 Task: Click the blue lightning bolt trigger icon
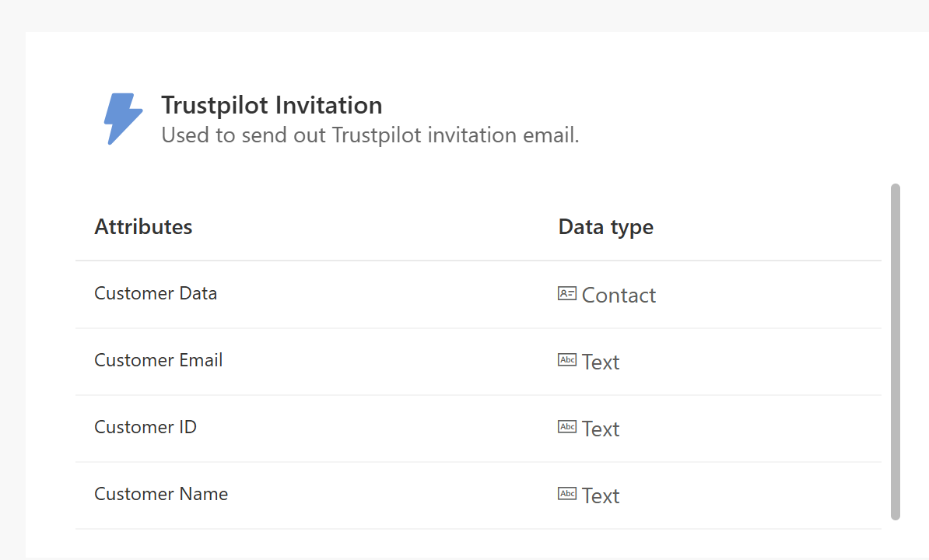(123, 119)
